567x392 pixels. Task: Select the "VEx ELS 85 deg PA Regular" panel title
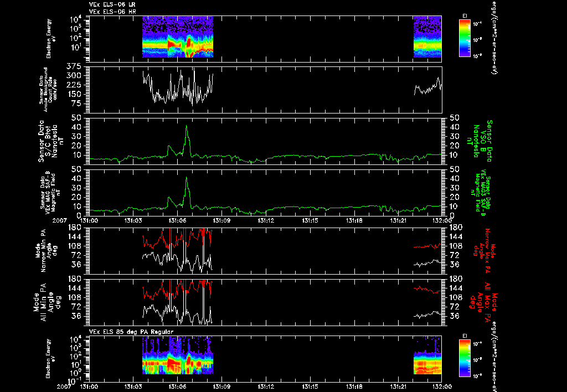click(131, 332)
